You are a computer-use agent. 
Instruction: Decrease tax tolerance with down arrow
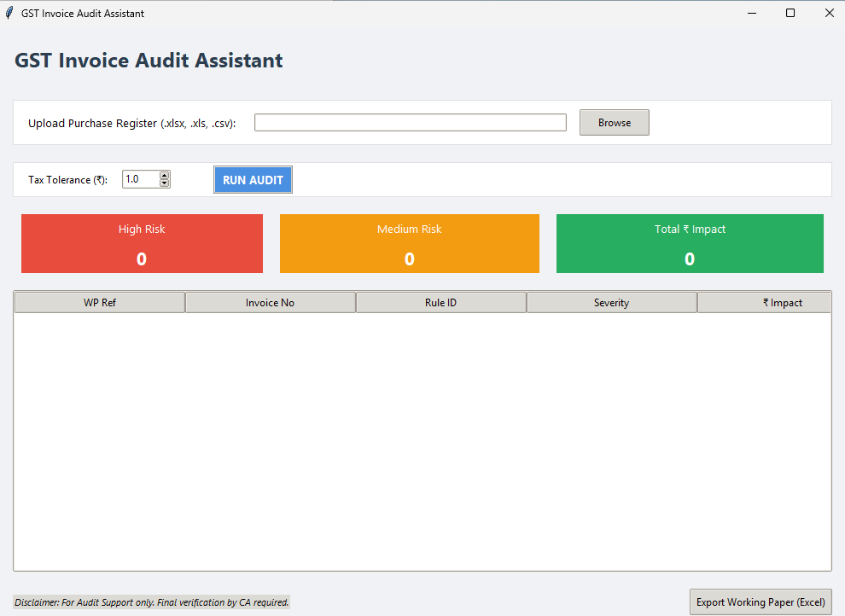click(165, 183)
